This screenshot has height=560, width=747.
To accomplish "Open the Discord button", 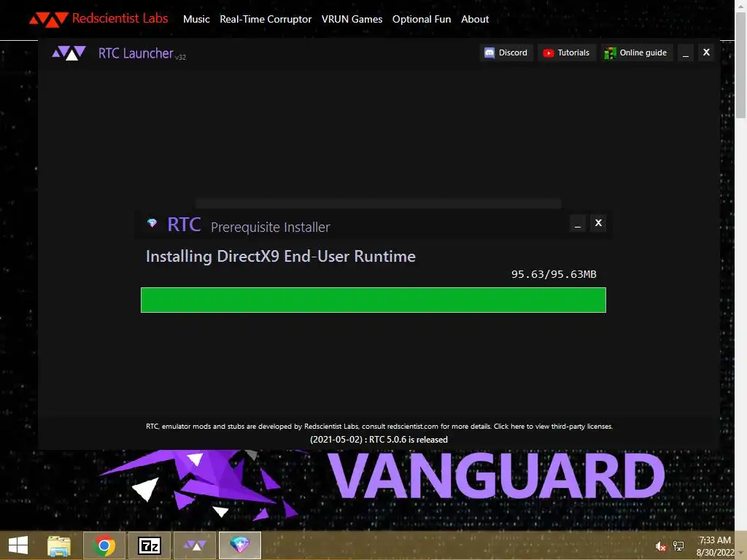I will (506, 52).
